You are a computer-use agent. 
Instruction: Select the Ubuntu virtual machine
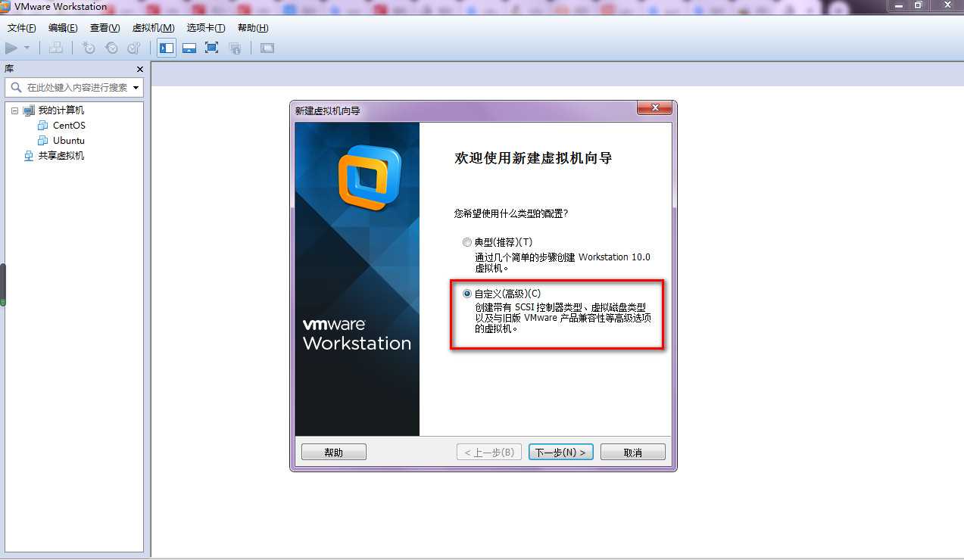pos(69,141)
